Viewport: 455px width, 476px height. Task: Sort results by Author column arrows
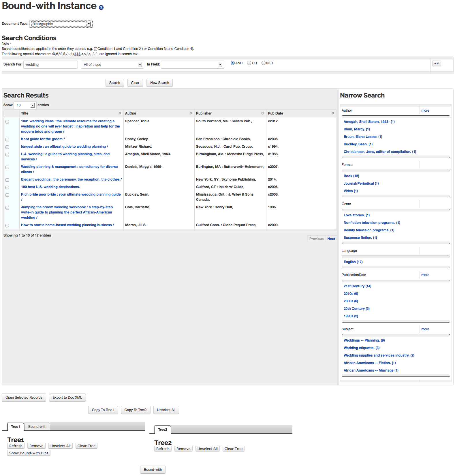191,113
